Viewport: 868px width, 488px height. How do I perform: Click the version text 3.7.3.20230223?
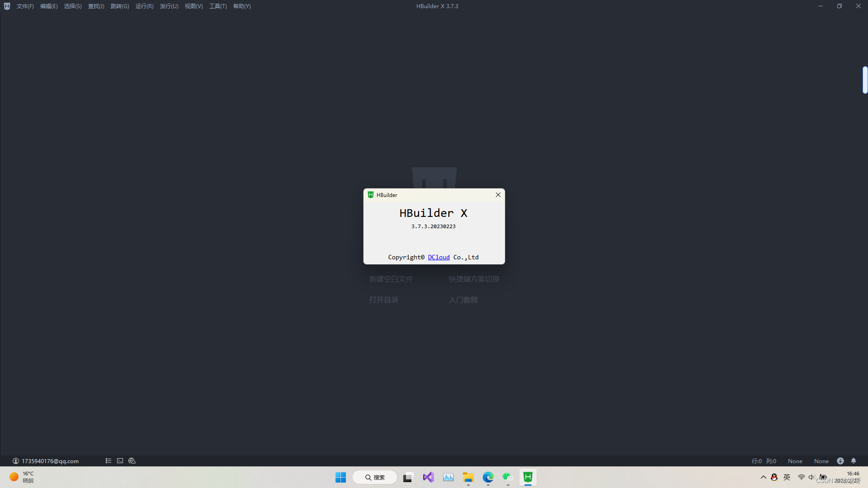pyautogui.click(x=433, y=226)
